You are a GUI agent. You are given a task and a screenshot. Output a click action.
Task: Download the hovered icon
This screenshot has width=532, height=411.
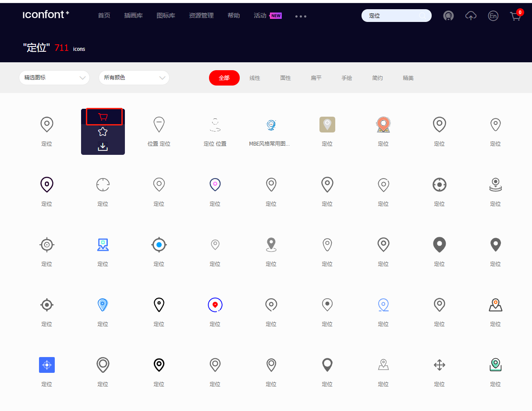pos(103,147)
